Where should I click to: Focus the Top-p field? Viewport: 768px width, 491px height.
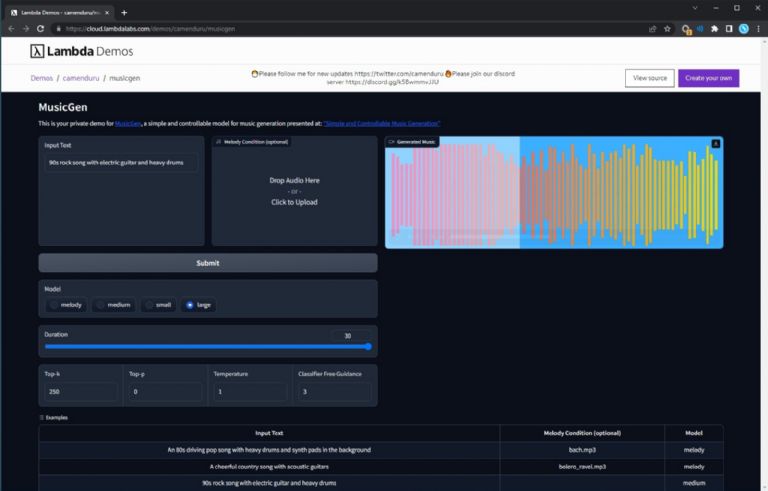tap(165, 392)
